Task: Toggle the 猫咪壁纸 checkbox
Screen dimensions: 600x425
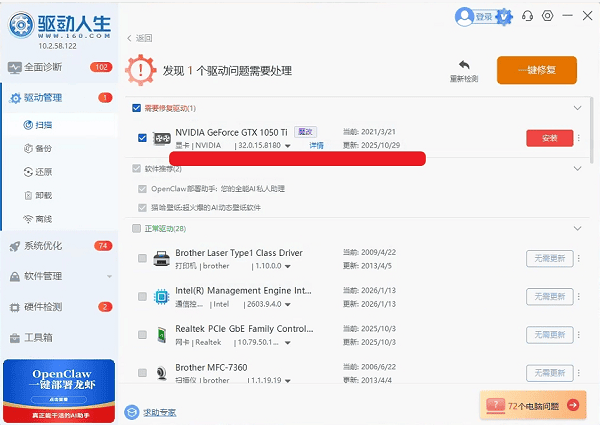Action: (x=142, y=208)
